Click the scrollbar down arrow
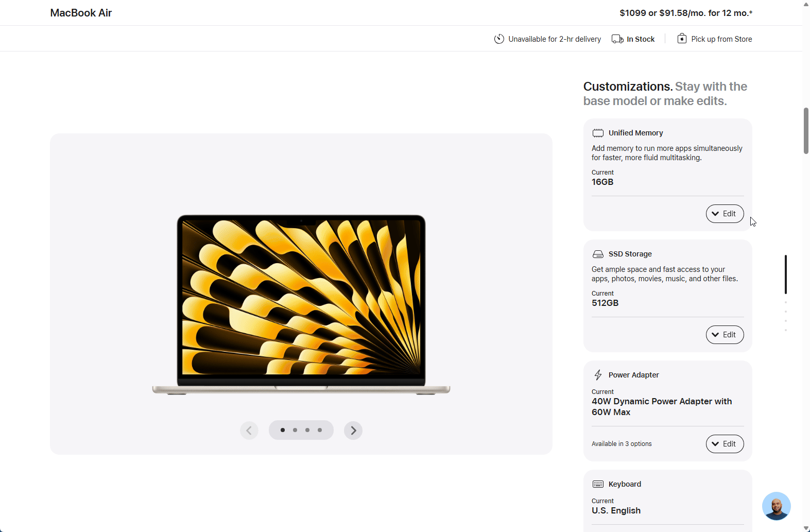This screenshot has height=532, width=810. click(806, 528)
